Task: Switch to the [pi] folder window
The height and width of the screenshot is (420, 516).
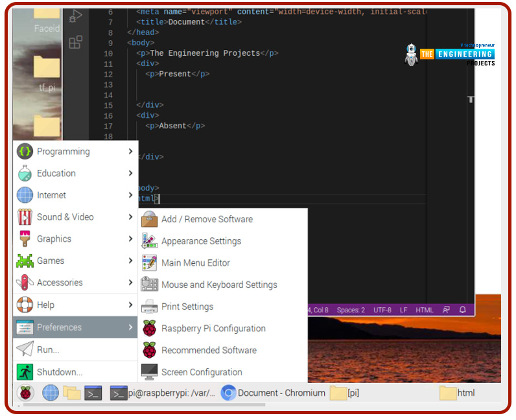Action: pos(345,393)
